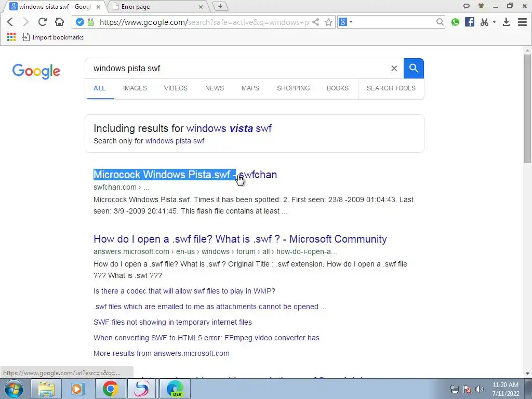
Task: Open the Microsoft Community swf file result
Action: tap(240, 239)
